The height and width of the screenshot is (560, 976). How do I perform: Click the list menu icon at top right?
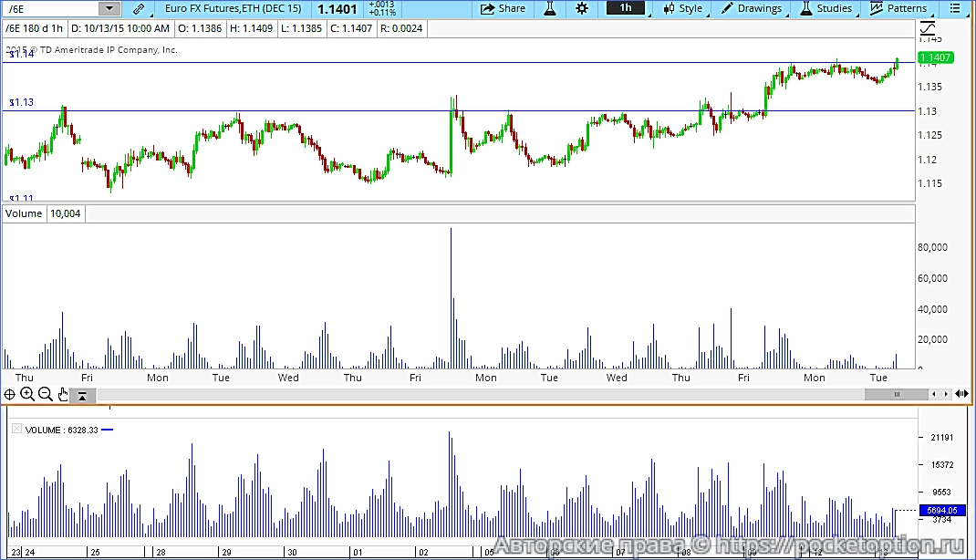955,8
